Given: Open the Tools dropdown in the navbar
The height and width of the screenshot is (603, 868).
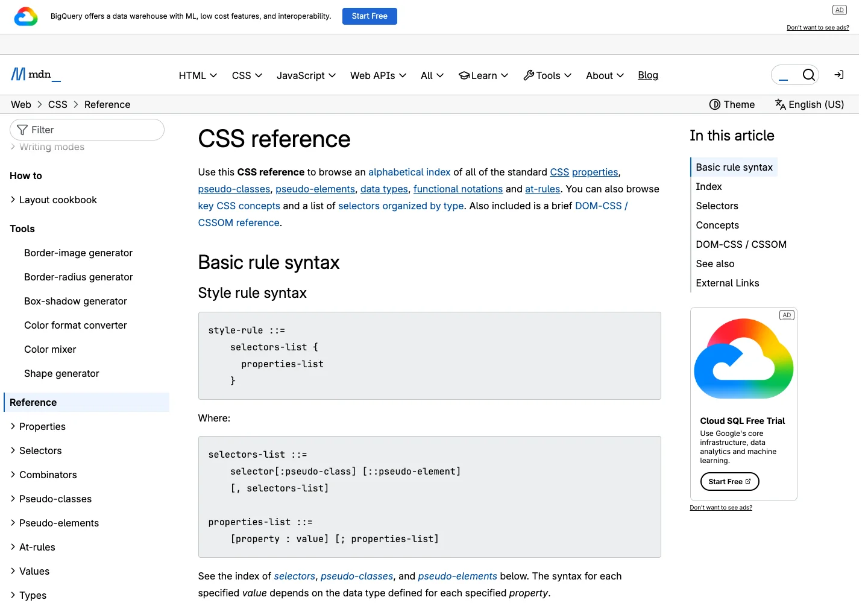Looking at the screenshot, I should click(x=547, y=75).
